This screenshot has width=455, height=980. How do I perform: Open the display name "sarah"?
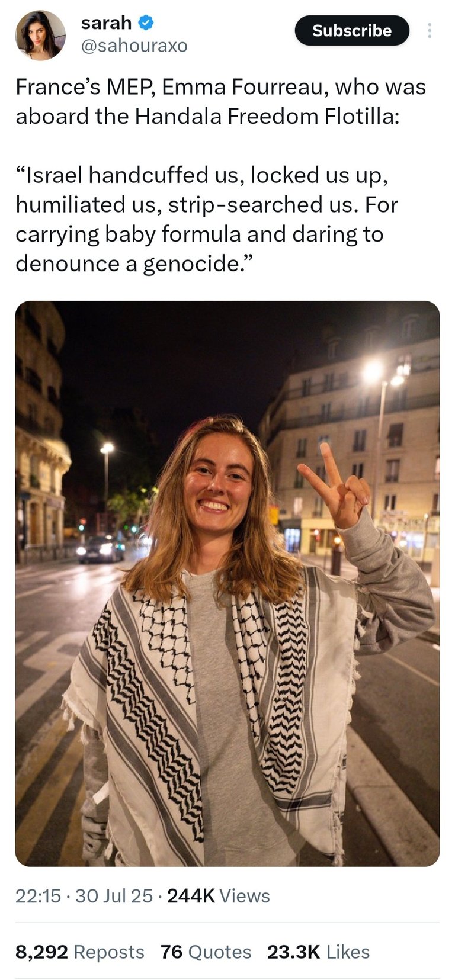pyautogui.click(x=106, y=23)
